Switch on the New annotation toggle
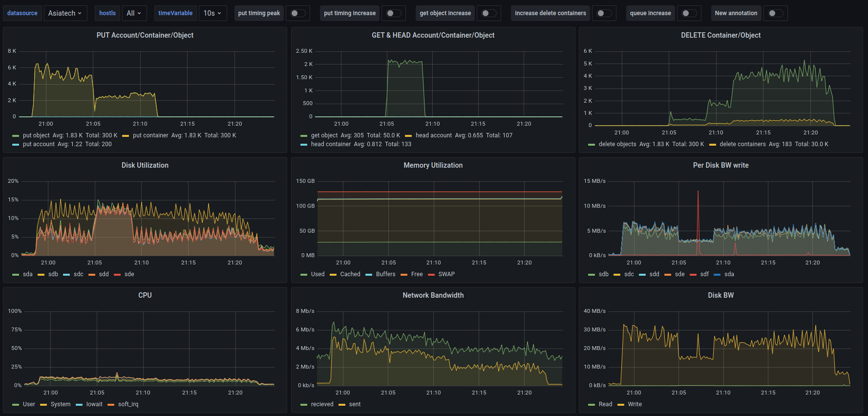The height and width of the screenshot is (416, 868). [775, 13]
